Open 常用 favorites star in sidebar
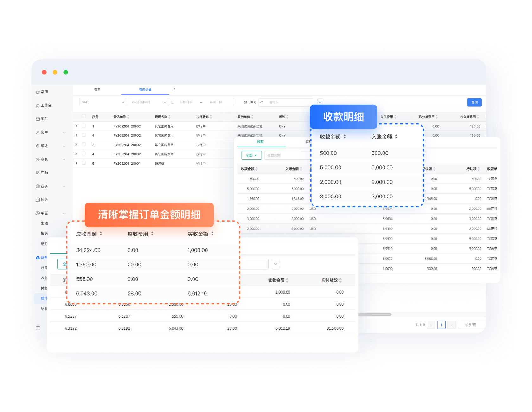 click(x=38, y=92)
